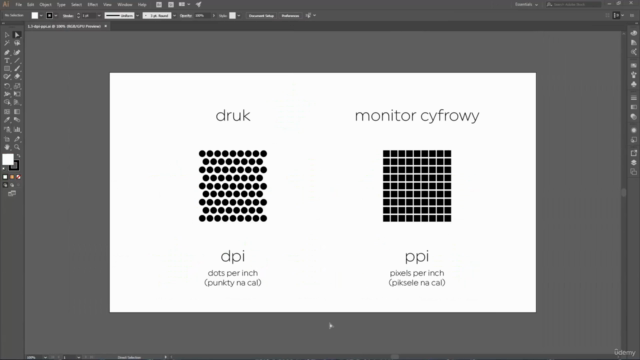Select the Eraser tool

(17, 77)
